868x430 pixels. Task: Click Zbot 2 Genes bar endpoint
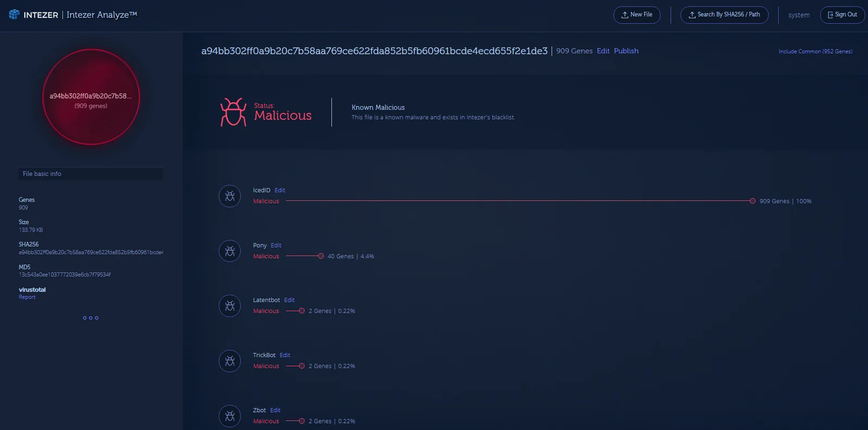point(302,421)
